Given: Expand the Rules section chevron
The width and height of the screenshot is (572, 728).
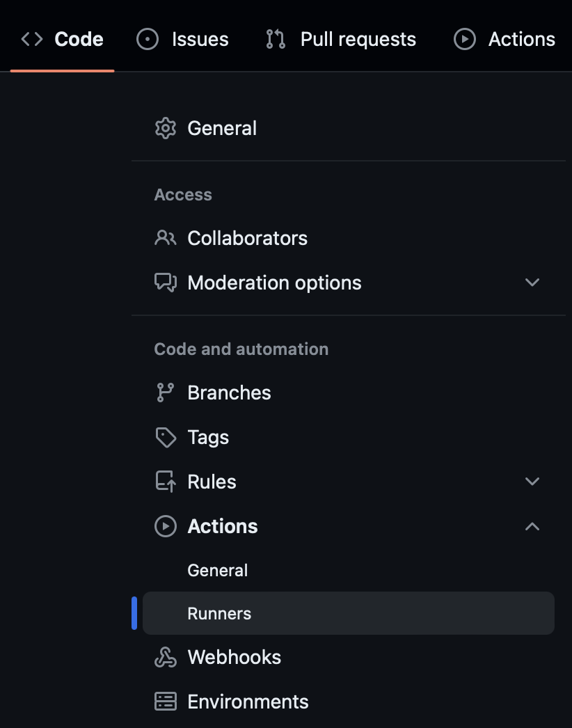Looking at the screenshot, I should click(x=532, y=482).
